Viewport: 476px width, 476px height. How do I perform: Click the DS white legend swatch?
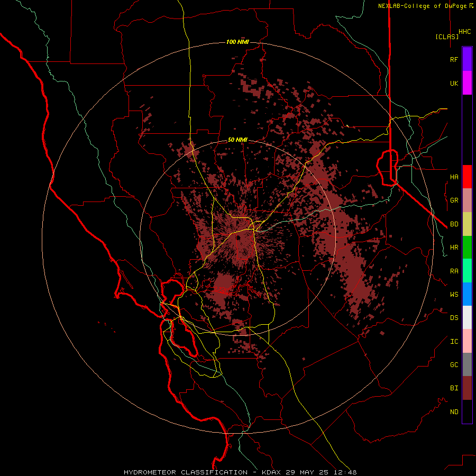tap(467, 317)
